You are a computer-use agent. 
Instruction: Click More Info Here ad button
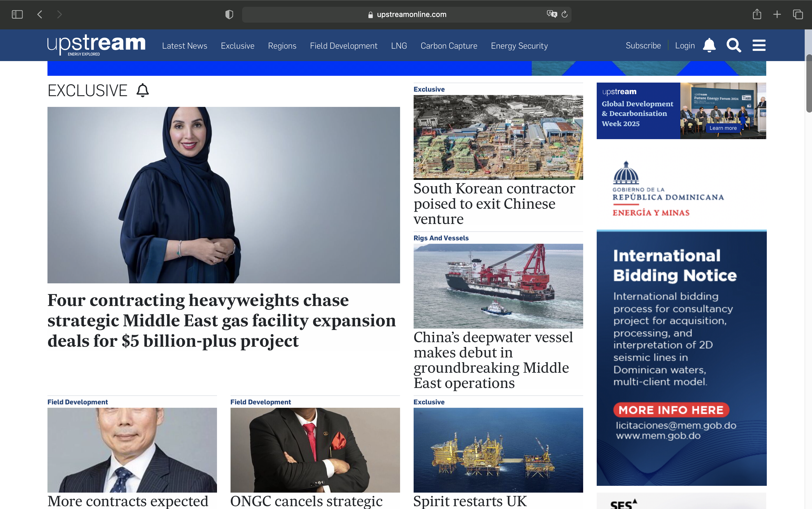point(671,410)
